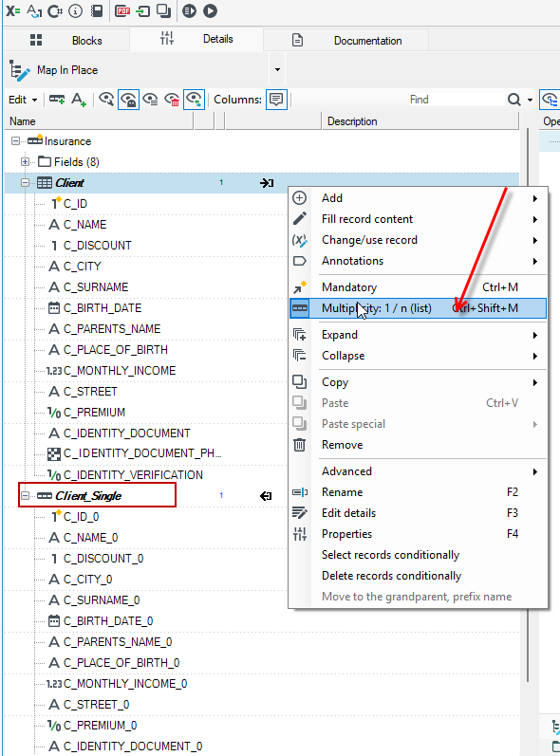Expand the Fields (8) folder
Viewport: 560px width, 756px height.
pyautogui.click(x=25, y=162)
